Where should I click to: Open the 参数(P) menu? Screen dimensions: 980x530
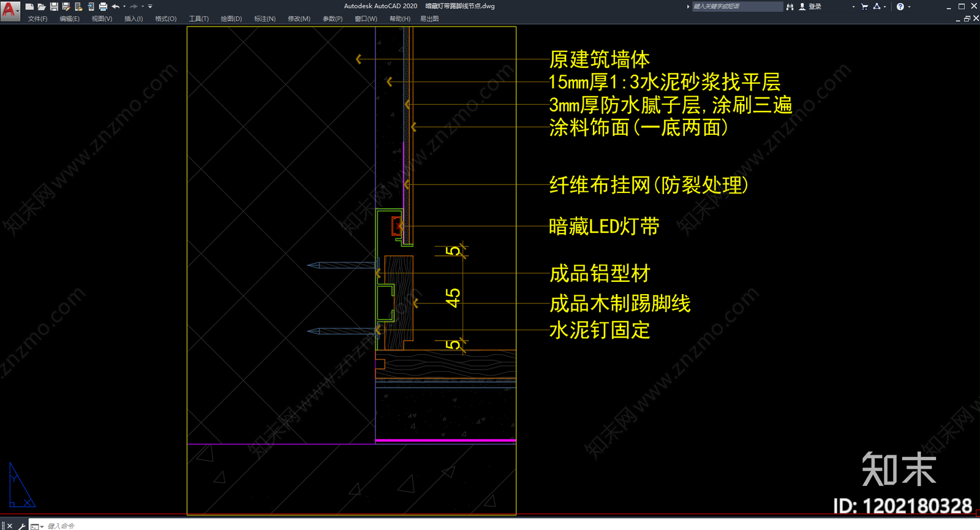pyautogui.click(x=333, y=19)
